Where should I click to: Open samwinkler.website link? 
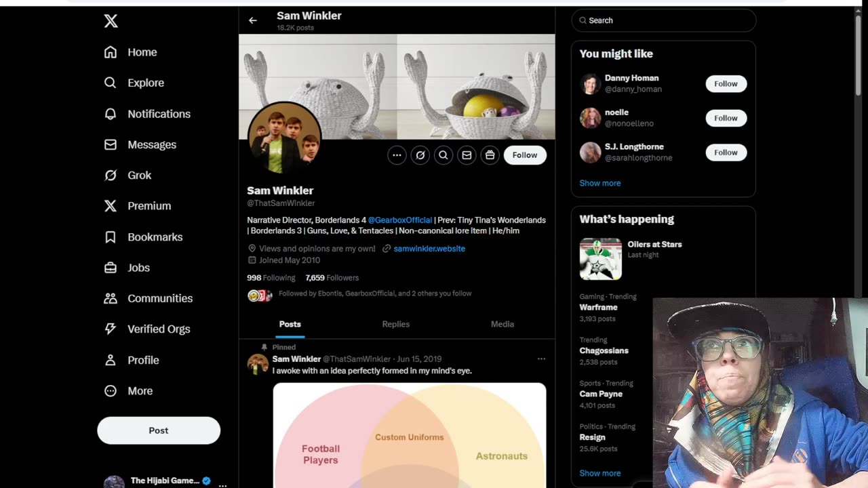429,249
